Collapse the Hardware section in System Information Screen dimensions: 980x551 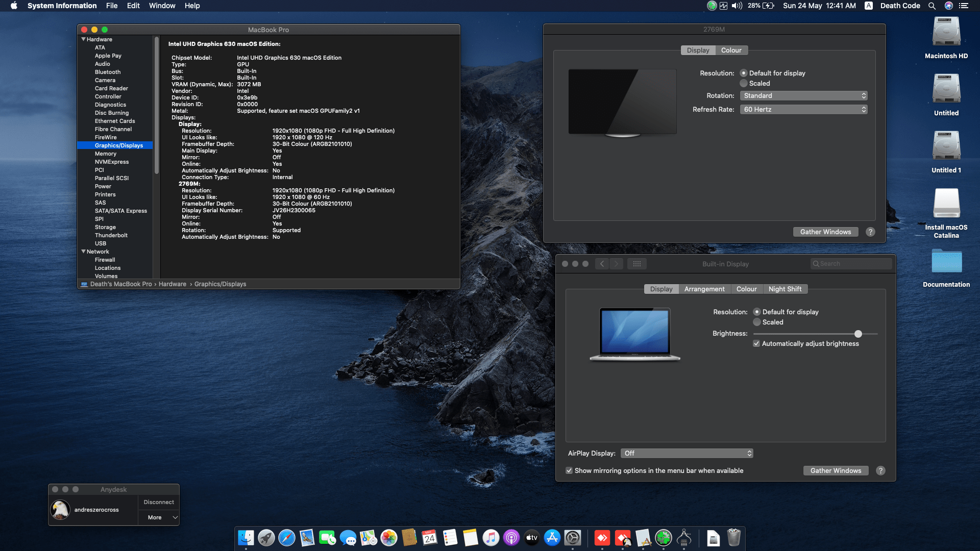pos(83,39)
